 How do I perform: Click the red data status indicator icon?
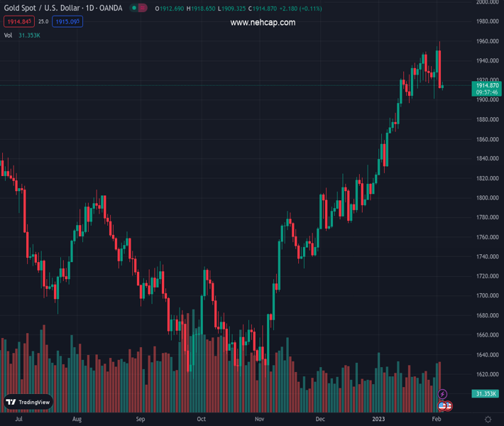tap(143, 9)
